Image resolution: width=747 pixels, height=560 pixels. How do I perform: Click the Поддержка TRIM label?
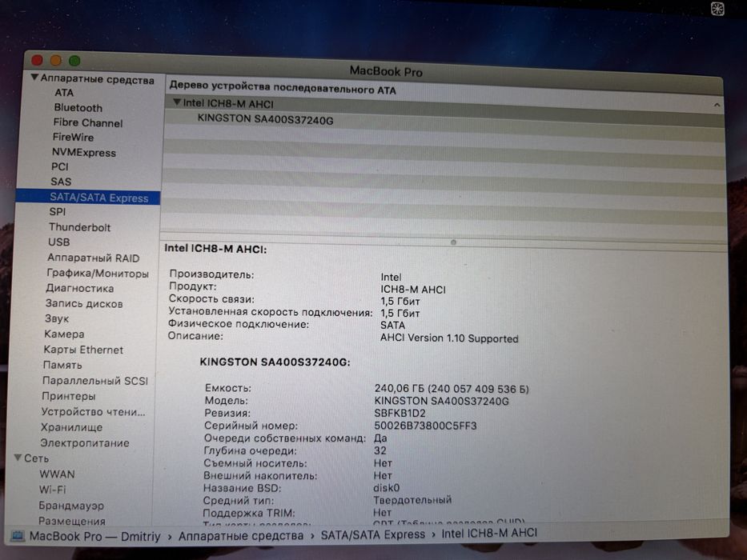[x=249, y=513]
